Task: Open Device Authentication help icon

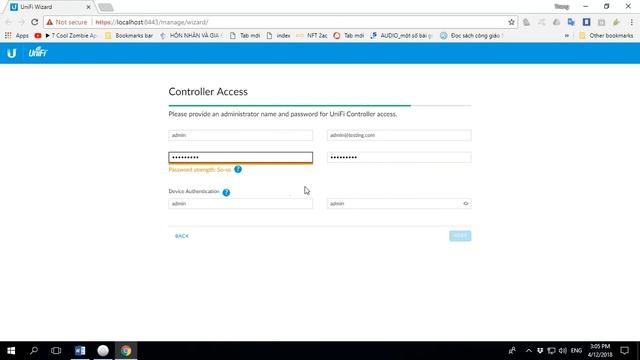Action: tap(226, 192)
